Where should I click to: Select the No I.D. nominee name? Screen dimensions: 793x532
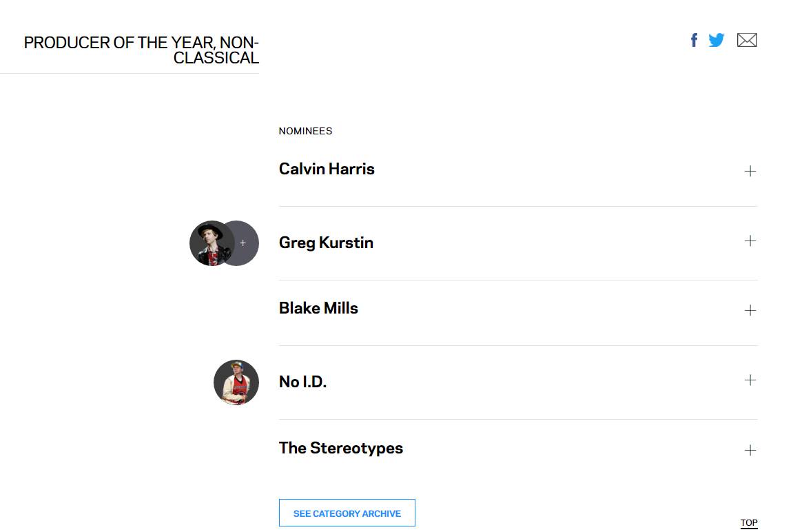pos(302,382)
